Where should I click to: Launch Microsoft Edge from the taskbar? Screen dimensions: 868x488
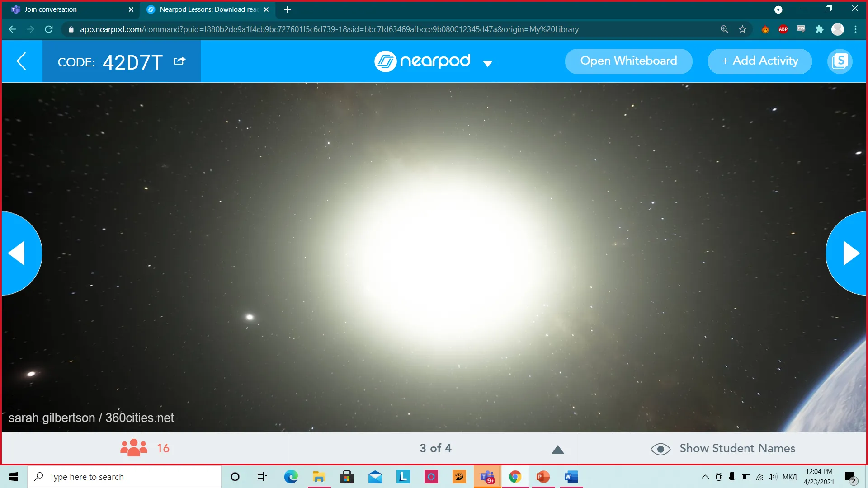pyautogui.click(x=291, y=477)
